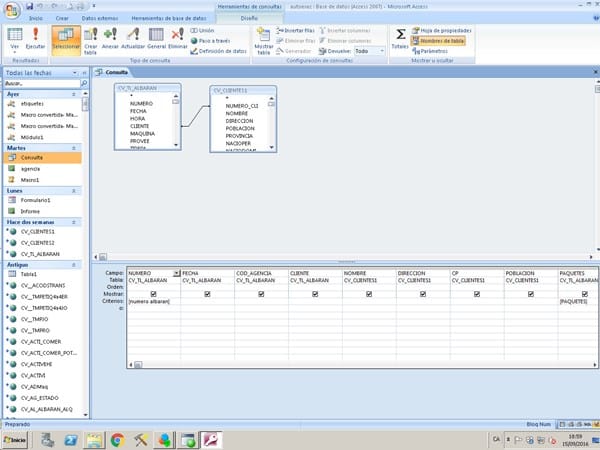
Task: Open the NUMERO field dropdown arrow
Action: pos(177,273)
